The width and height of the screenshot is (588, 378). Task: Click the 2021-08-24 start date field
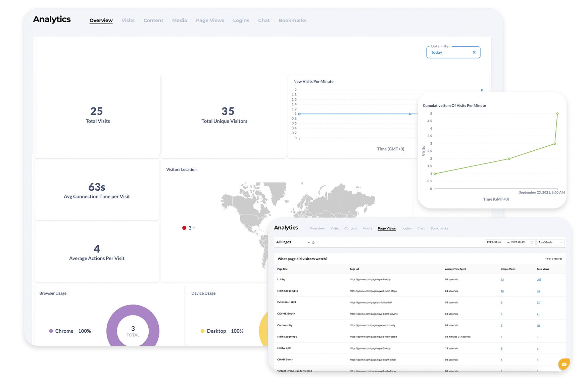(x=495, y=242)
